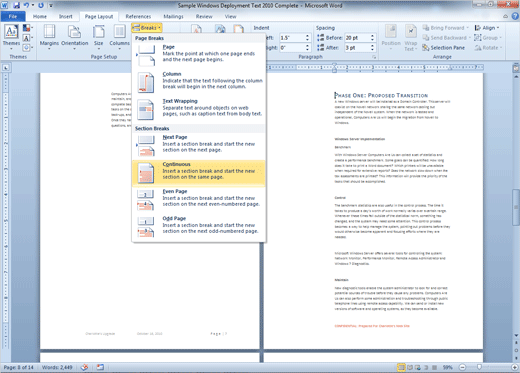The width and height of the screenshot is (520, 373).
Task: Click the 59% zoom level button
Action: (x=447, y=367)
